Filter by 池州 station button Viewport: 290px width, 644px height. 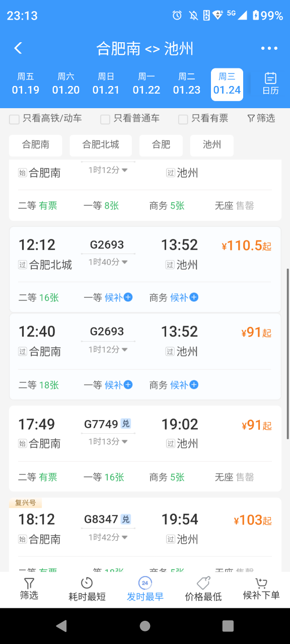click(x=212, y=145)
